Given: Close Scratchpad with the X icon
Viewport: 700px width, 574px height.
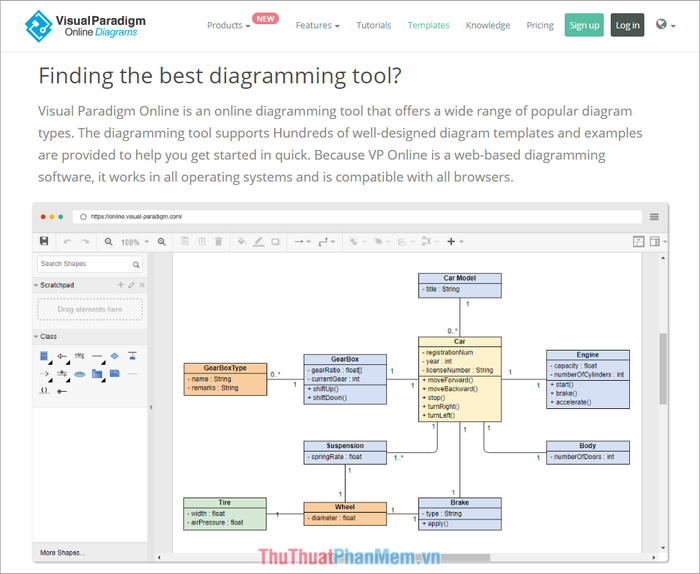Looking at the screenshot, I should pos(142,285).
